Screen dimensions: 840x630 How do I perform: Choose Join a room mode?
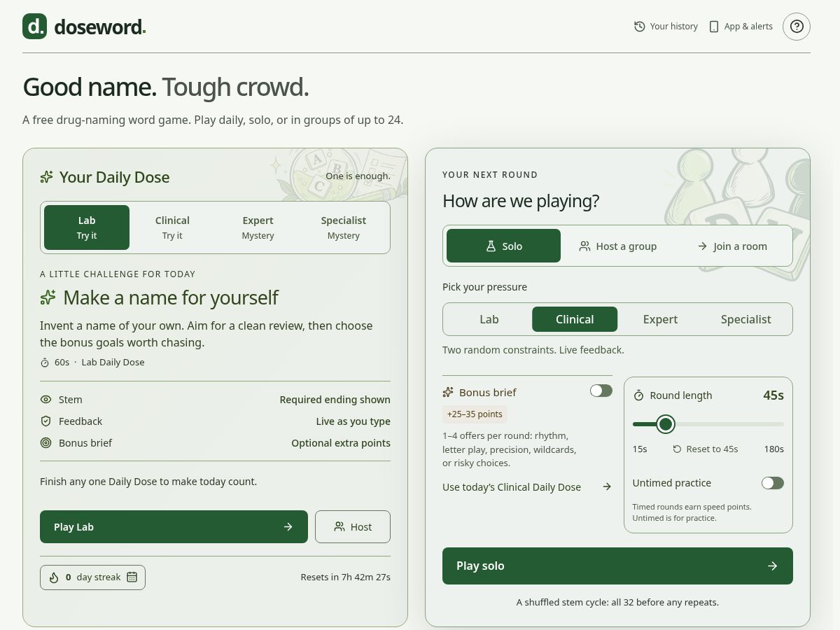coord(732,246)
